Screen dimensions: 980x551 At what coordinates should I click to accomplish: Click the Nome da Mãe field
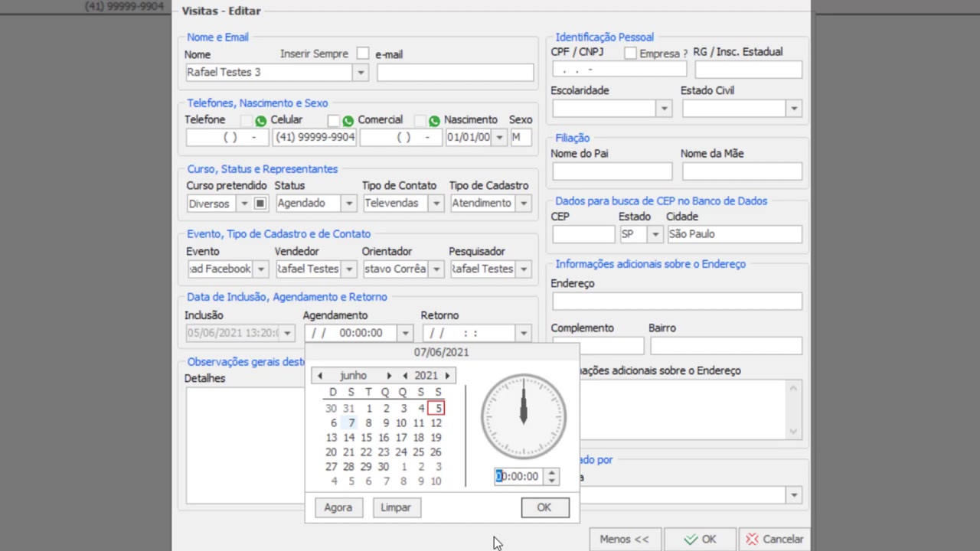(x=742, y=171)
